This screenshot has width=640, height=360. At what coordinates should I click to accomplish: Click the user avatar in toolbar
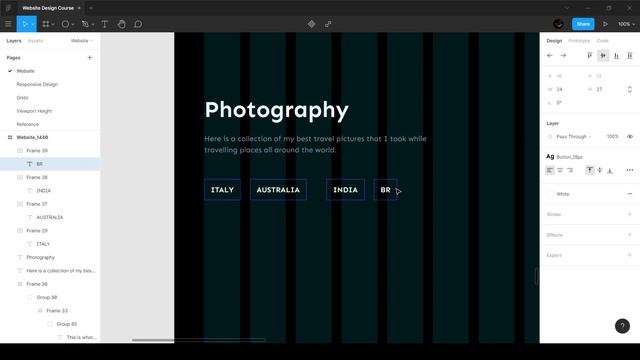(559, 24)
